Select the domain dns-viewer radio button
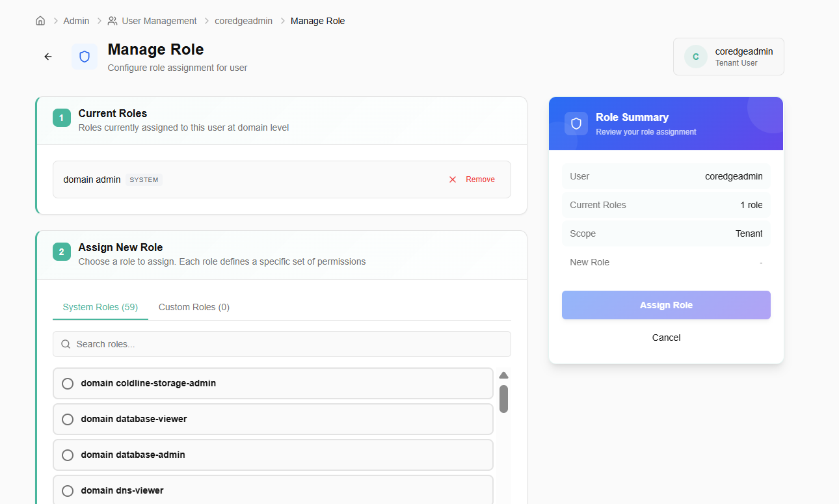 [x=68, y=491]
